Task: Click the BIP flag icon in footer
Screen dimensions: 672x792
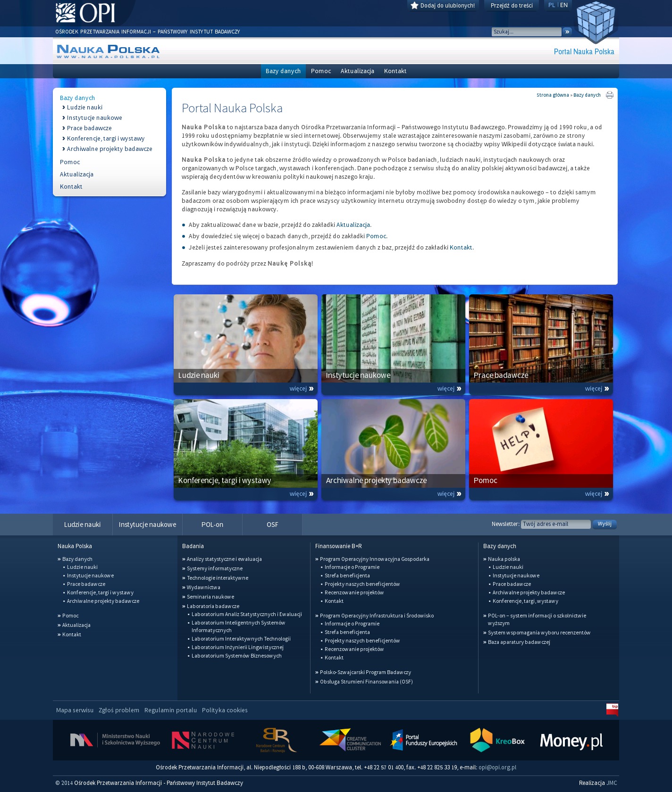Action: [x=612, y=709]
